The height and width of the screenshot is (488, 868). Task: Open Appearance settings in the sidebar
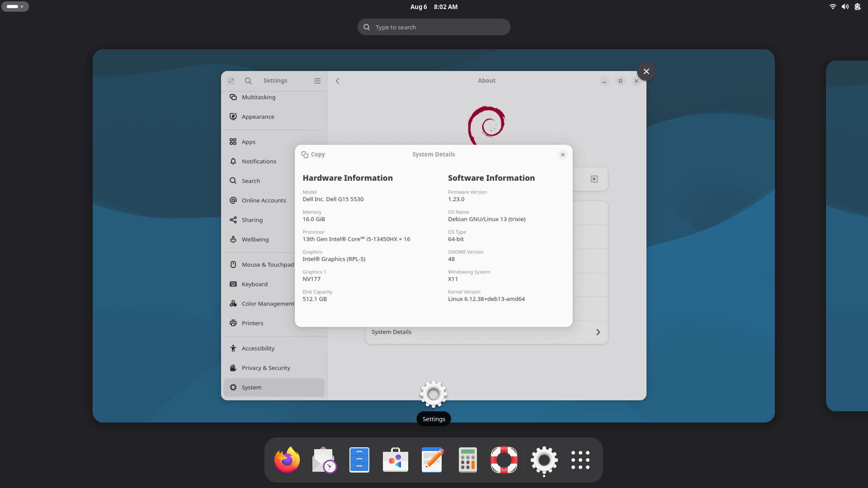(258, 117)
